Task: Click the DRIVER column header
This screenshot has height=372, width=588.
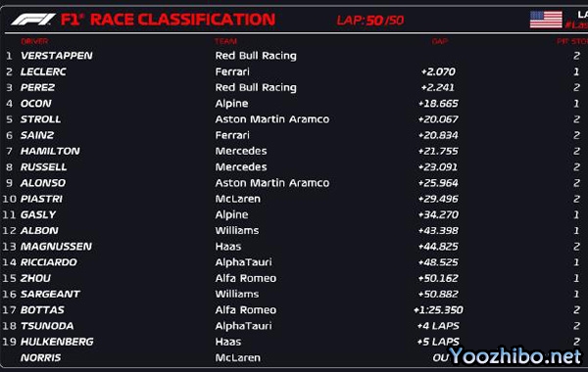Action: (34, 41)
